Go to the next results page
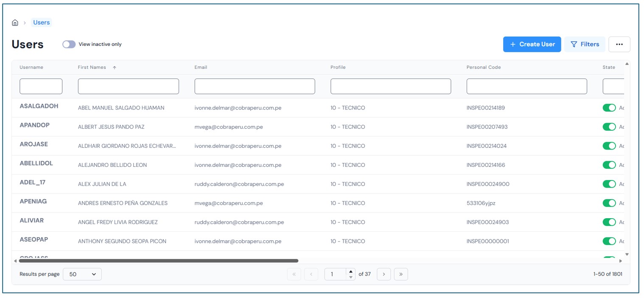The image size is (644, 298). [x=384, y=274]
